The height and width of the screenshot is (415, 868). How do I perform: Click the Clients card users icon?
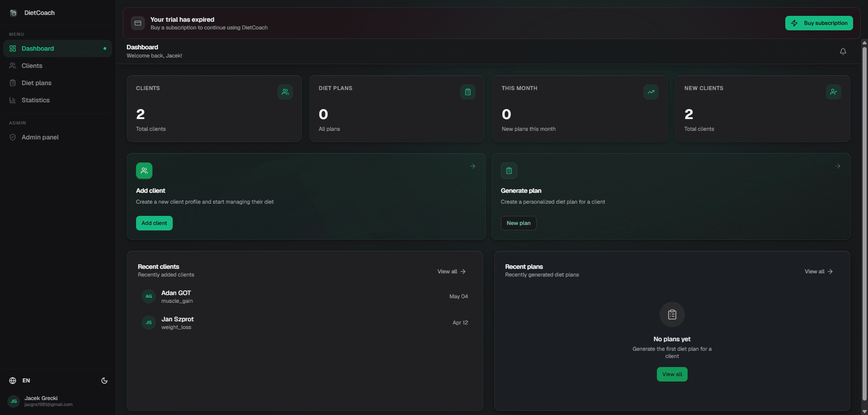(x=285, y=92)
